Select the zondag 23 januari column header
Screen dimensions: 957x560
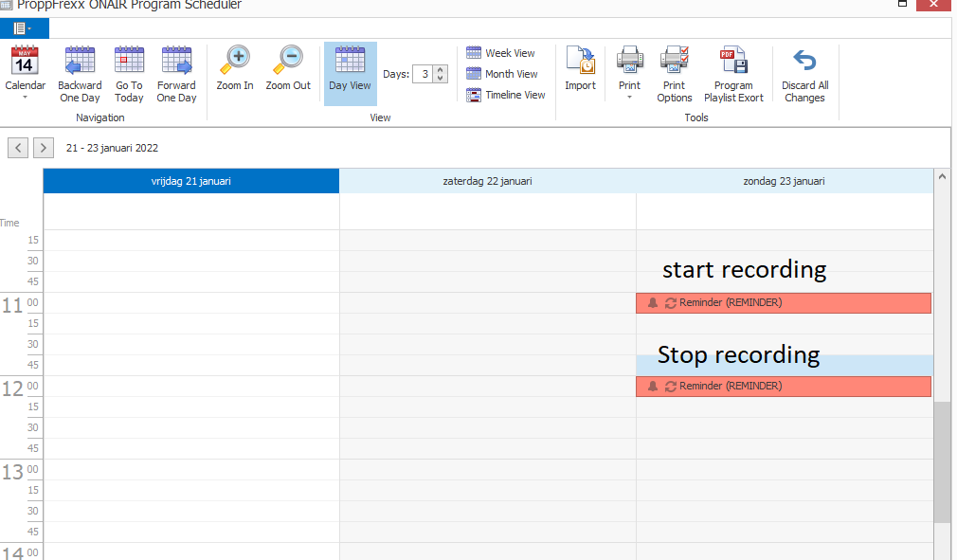point(785,181)
